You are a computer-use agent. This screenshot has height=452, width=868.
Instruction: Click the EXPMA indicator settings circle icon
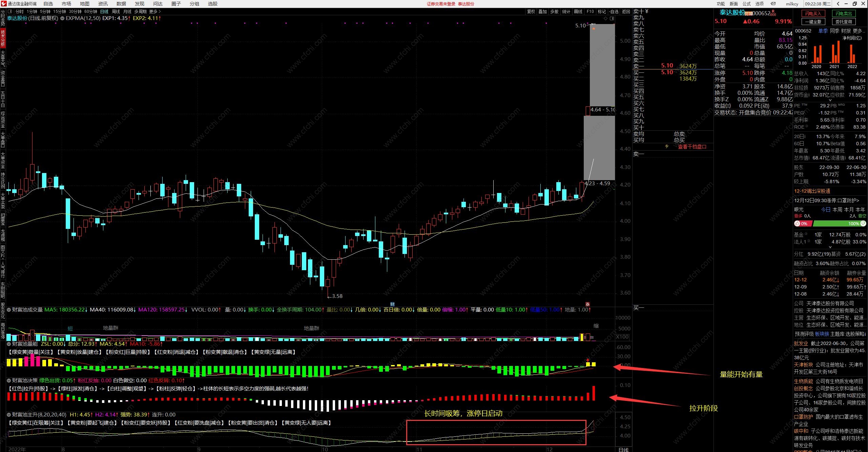[x=62, y=18]
